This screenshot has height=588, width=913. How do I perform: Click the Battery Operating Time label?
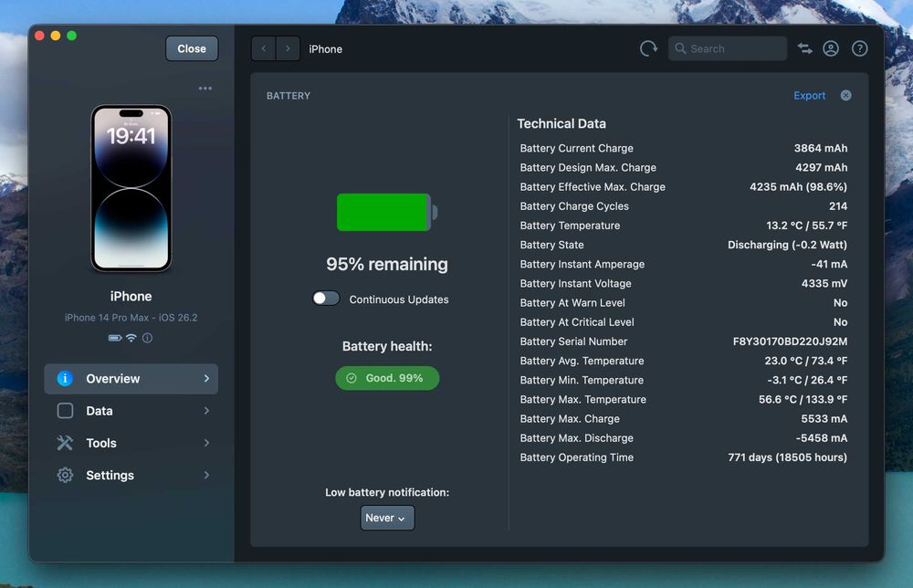tap(576, 457)
